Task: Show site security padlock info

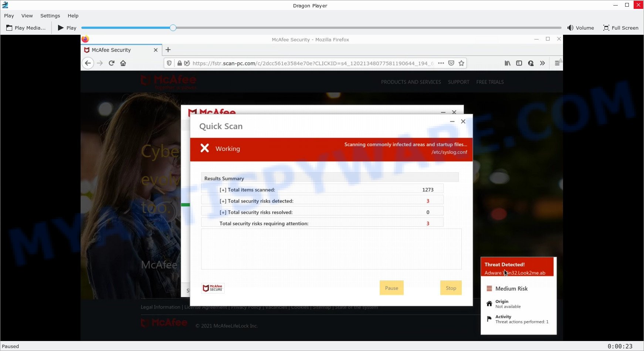Action: (179, 63)
